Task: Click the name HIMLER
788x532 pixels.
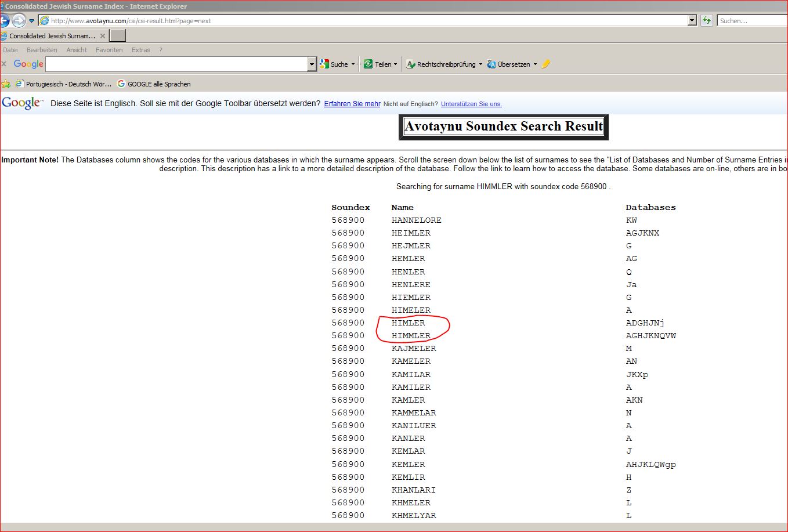Action: point(408,323)
